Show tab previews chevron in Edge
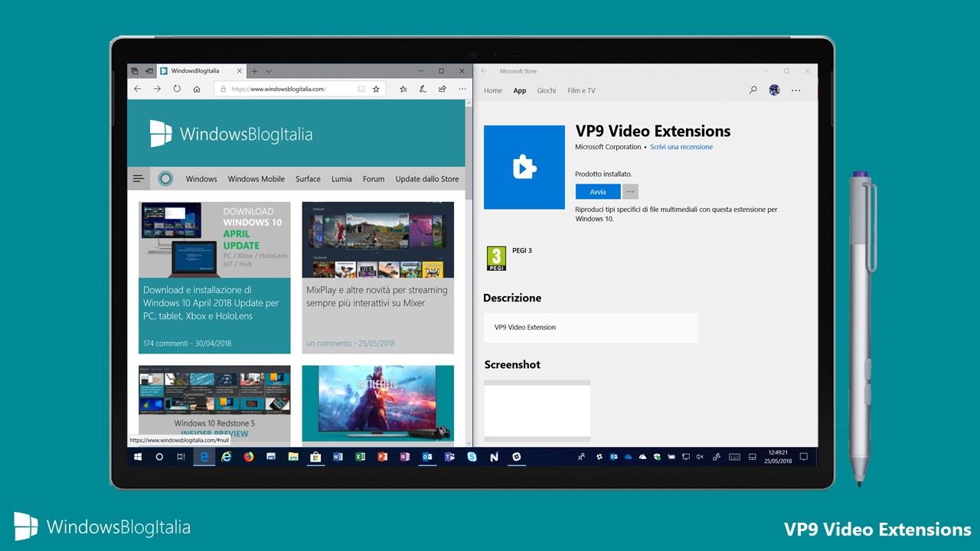980x551 pixels. (x=269, y=71)
